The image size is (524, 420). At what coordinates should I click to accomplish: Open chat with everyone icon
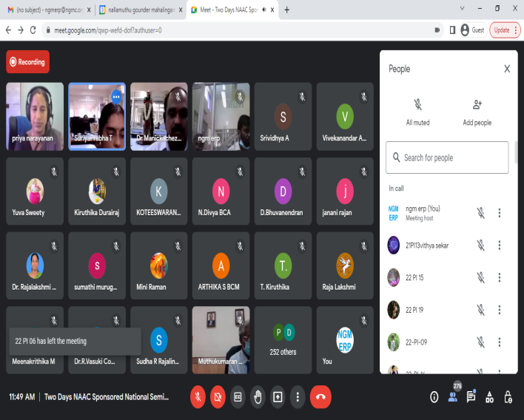pos(471,397)
